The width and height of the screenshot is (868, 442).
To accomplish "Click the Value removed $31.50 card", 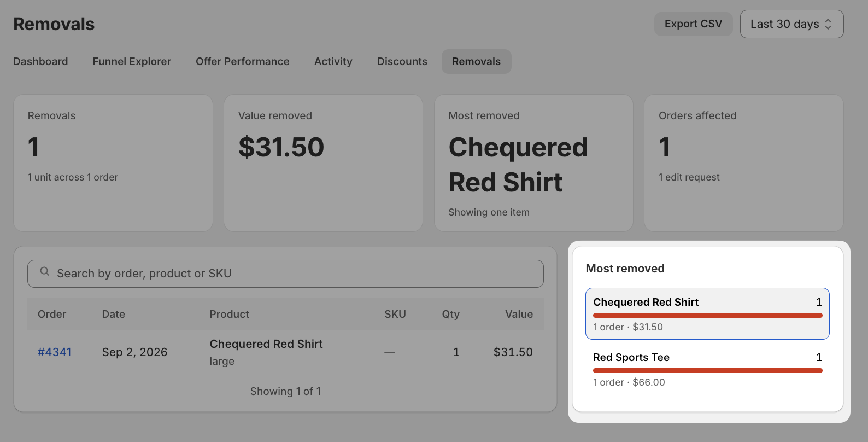I will [x=323, y=163].
